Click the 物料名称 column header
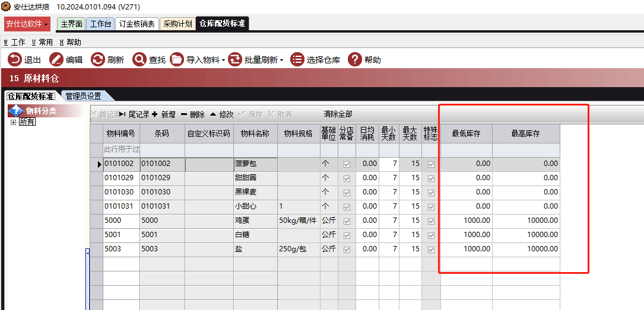 click(x=255, y=134)
